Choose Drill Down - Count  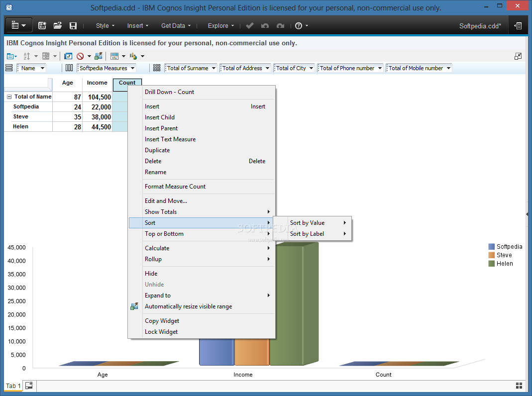coord(202,92)
